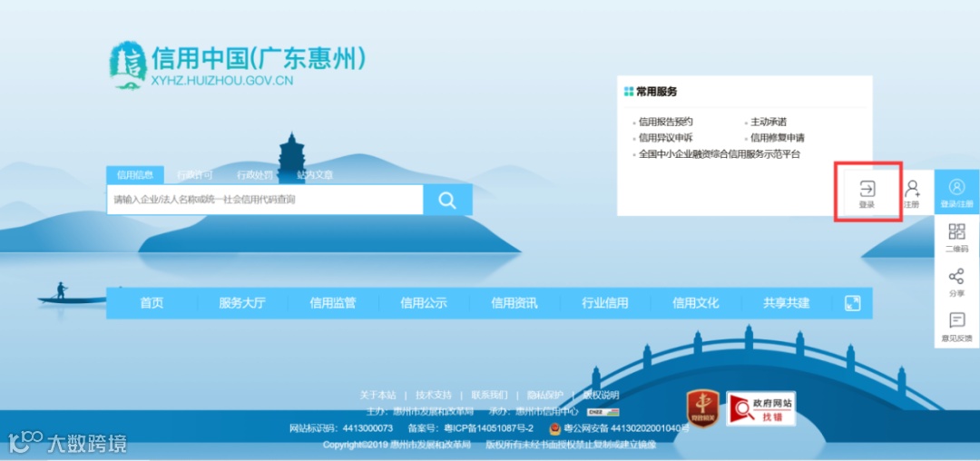Screen dimensions: 980x461
Task: Click the XYHZ.HUIZHOU.GOV.CN site title
Action: point(222,81)
